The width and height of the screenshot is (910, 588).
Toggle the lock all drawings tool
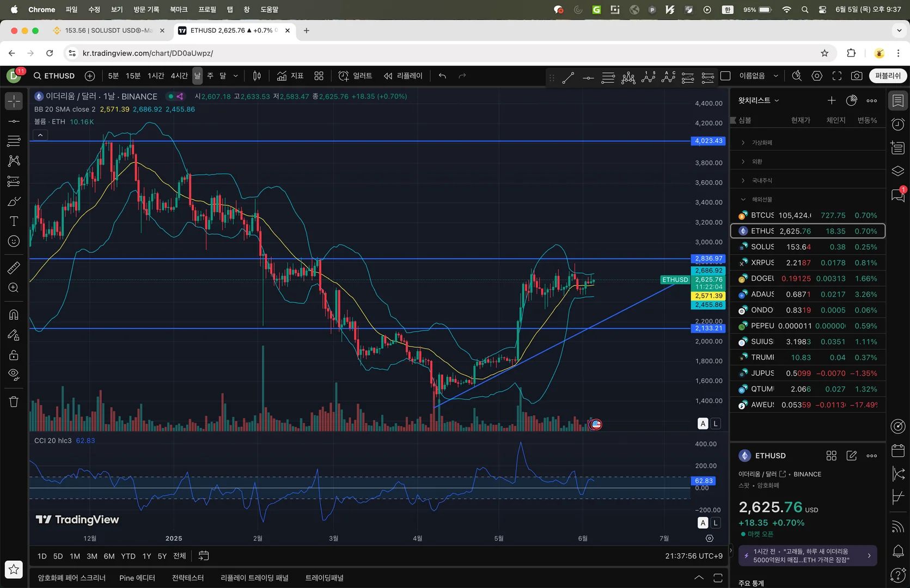point(14,355)
